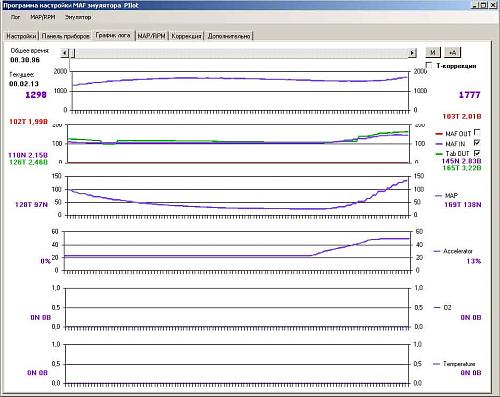This screenshot has height=397, width=500.
Task: Click the value 110N 2,15B
Action: [28, 155]
